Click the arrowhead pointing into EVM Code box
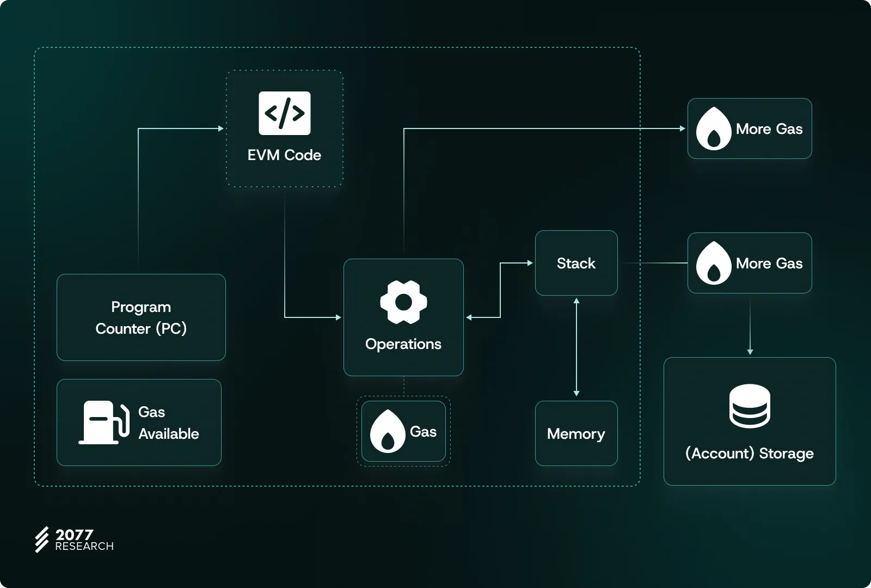Viewport: 871px width, 588px height. pyautogui.click(x=220, y=128)
